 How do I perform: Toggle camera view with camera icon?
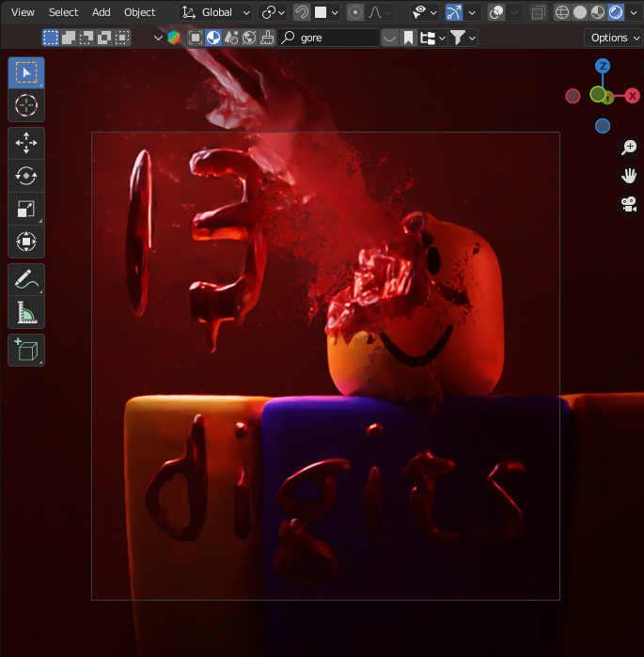[x=629, y=204]
